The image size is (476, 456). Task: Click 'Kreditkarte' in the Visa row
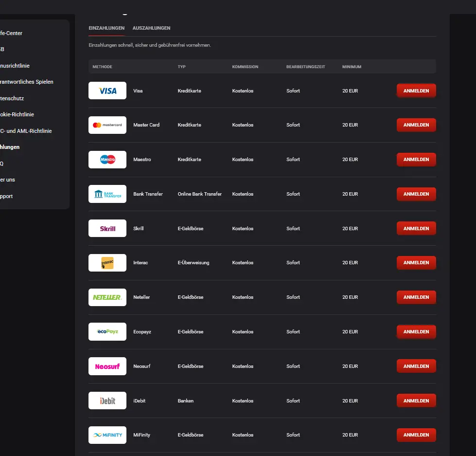[x=190, y=91]
